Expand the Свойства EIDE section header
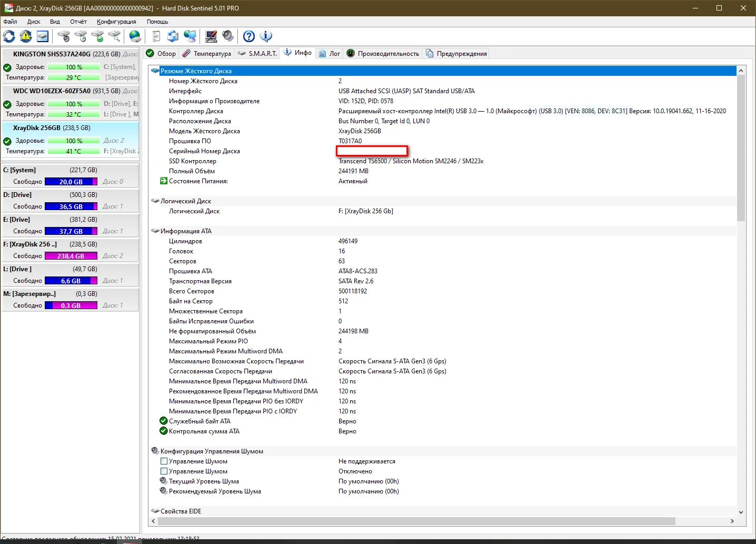 click(x=443, y=511)
